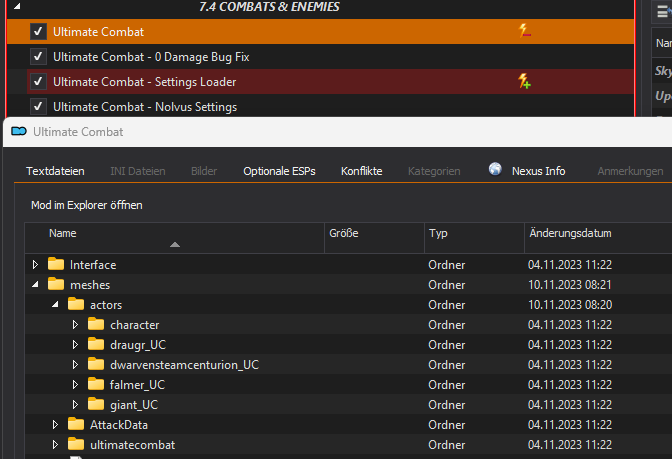Click the giant_UC folder icon

96,404
